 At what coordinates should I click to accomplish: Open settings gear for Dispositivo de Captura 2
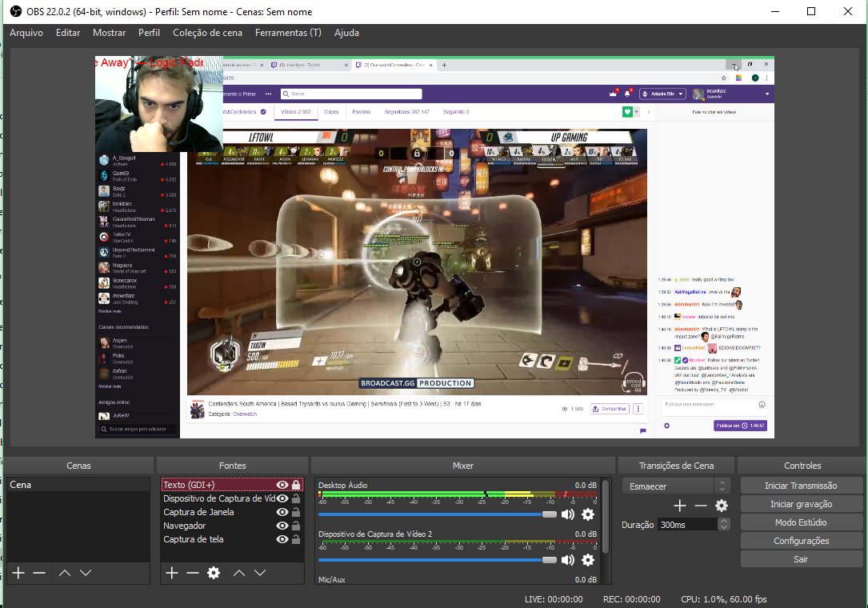point(588,560)
